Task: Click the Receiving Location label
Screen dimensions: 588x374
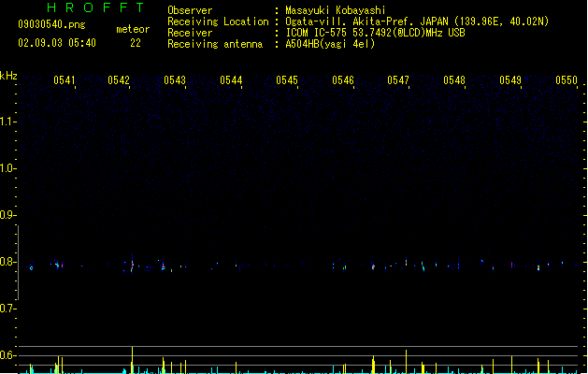Action: (218, 22)
